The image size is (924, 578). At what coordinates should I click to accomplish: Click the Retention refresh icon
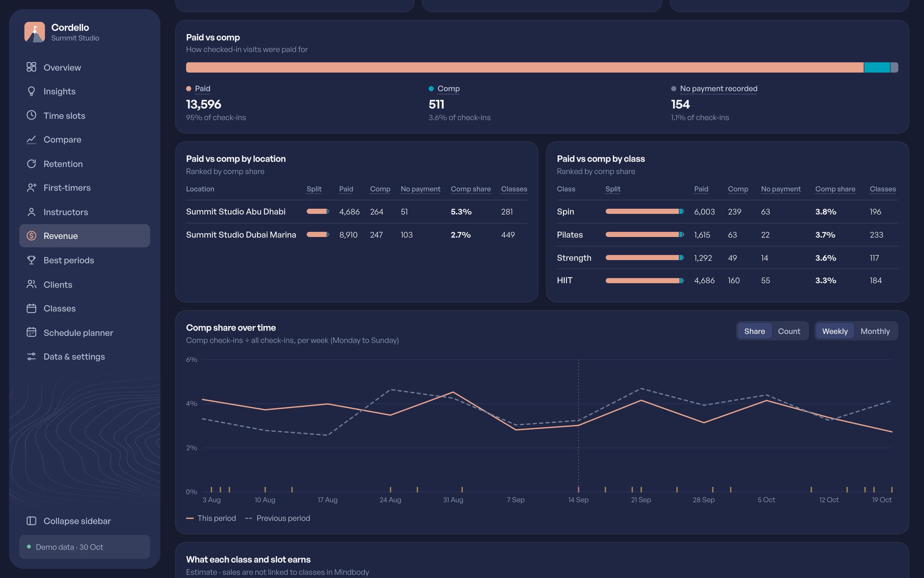click(x=31, y=164)
